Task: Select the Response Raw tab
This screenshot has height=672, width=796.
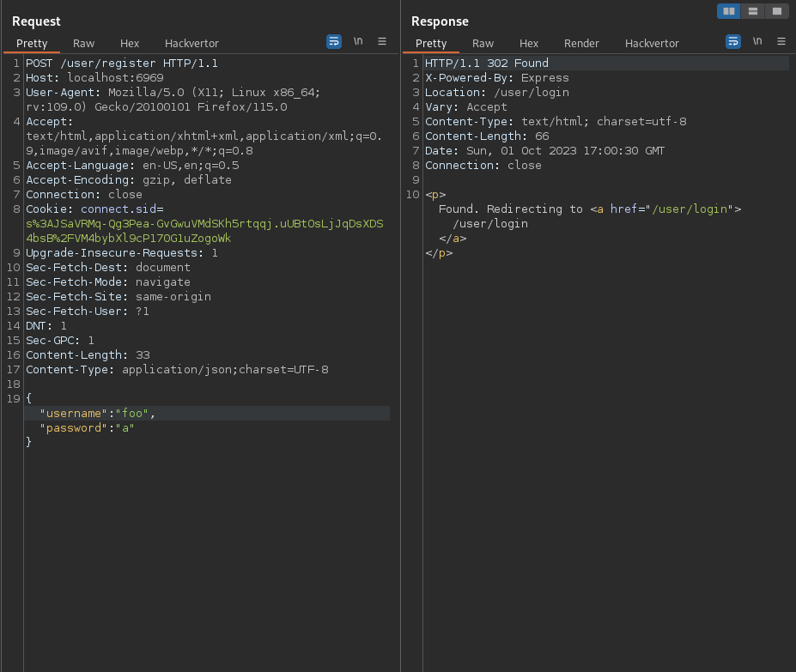Action: tap(483, 44)
